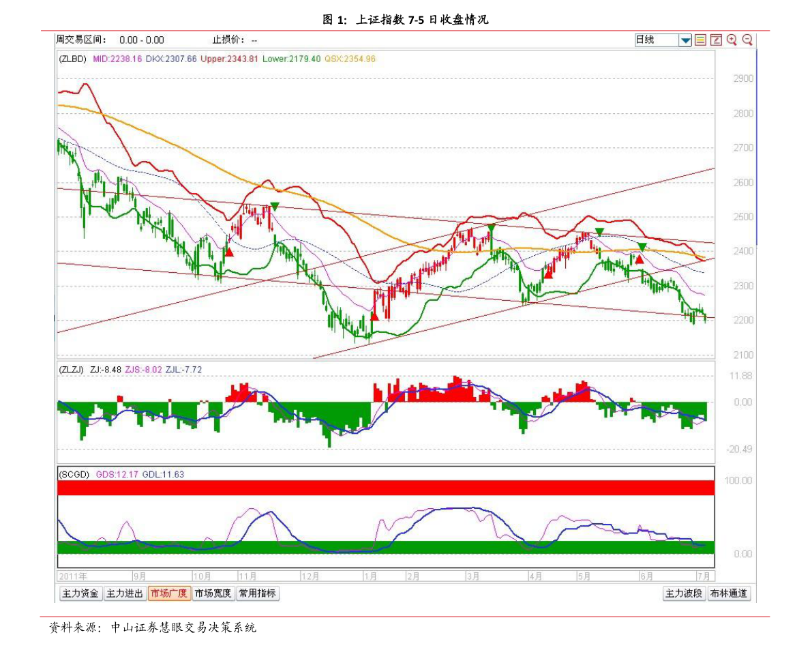Click the 主力波段 button
The image size is (812, 648).
(x=684, y=593)
